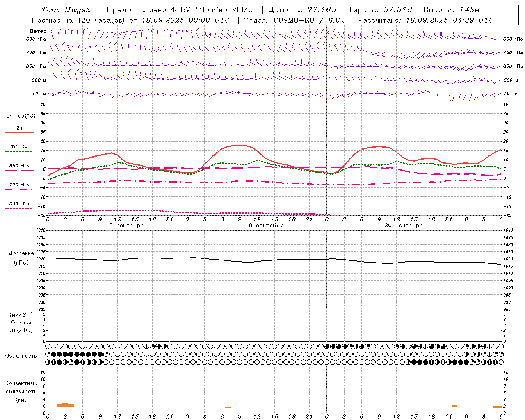Click the orange convective cloud bar on 18 сентября
This screenshot has width=525, height=420.
65,405
